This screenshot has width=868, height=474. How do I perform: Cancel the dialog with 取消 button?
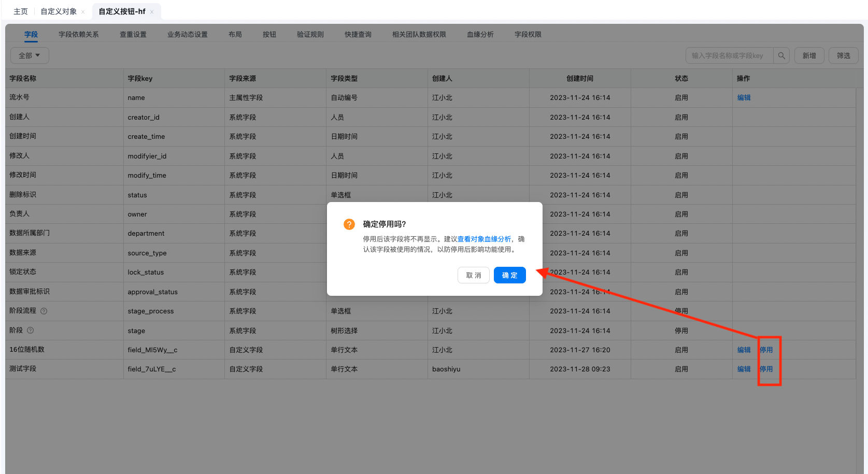[x=474, y=275]
